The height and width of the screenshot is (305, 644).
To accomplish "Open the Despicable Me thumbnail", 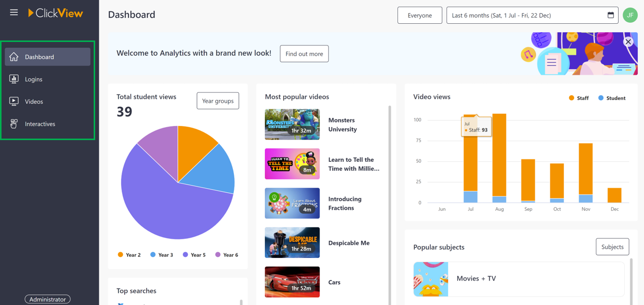I will (x=292, y=243).
